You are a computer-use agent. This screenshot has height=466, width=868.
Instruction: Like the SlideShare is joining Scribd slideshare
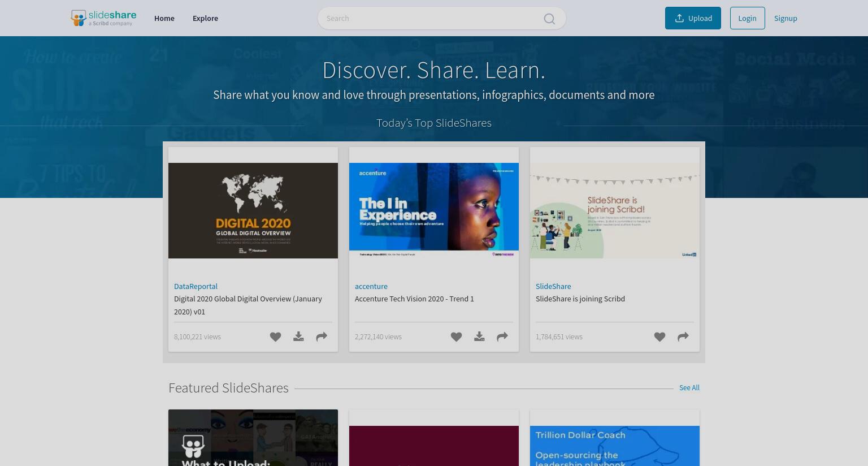(x=659, y=337)
